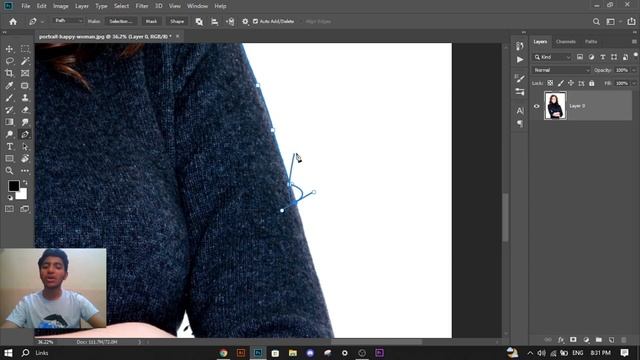The width and height of the screenshot is (640, 360).
Task: Open the Path mode dropdown
Action: click(x=68, y=21)
